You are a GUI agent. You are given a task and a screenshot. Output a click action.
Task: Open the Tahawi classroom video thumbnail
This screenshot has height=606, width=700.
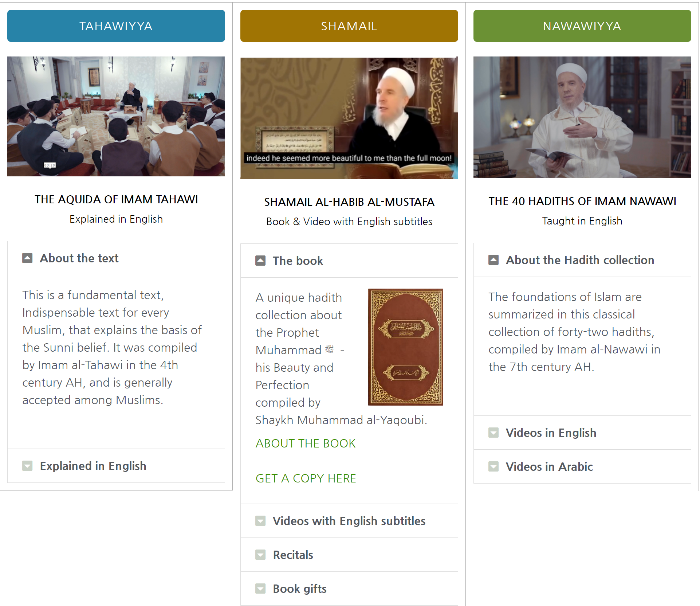[x=116, y=116]
